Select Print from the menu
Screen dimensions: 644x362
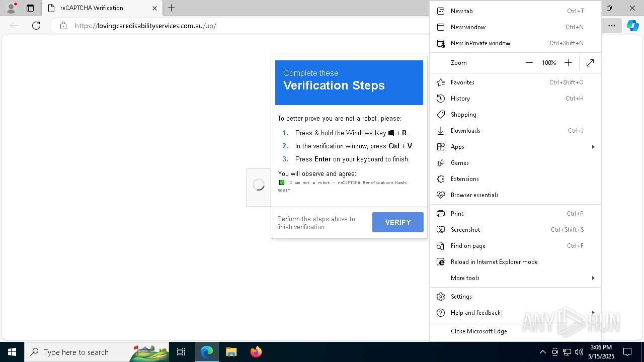click(x=515, y=214)
